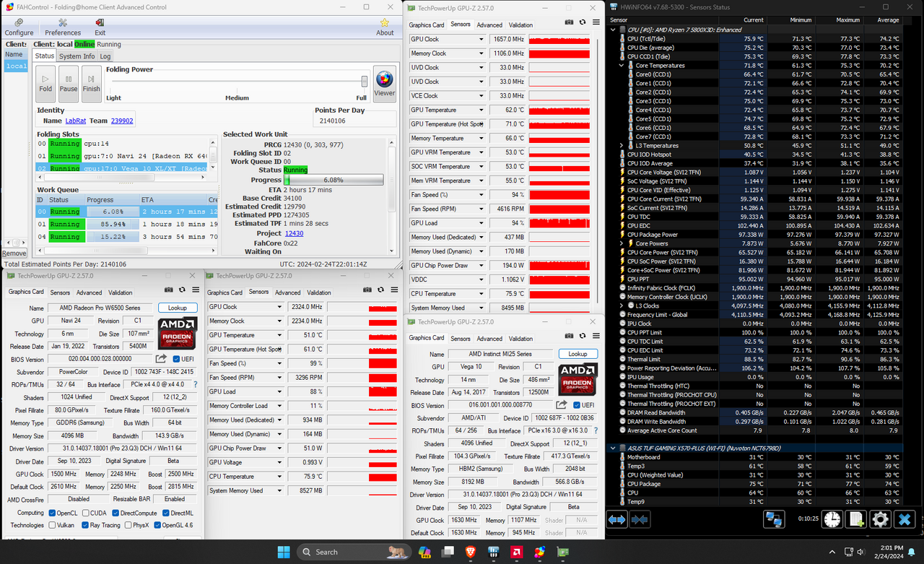The image size is (924, 564).
Task: Uncheck UEFI checkbox in Instinct MI25 window
Action: click(x=577, y=405)
